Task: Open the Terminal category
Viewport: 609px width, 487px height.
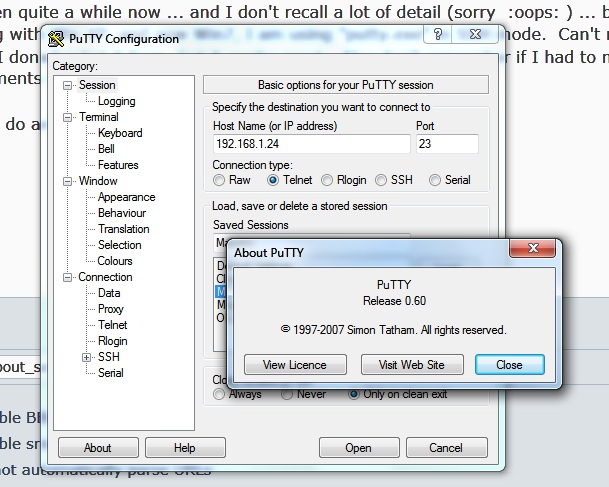Action: (x=99, y=117)
